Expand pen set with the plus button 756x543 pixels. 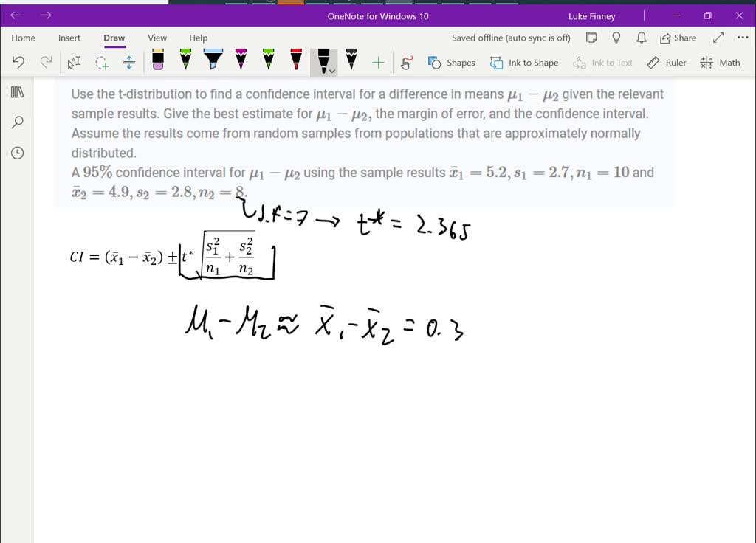[378, 63]
